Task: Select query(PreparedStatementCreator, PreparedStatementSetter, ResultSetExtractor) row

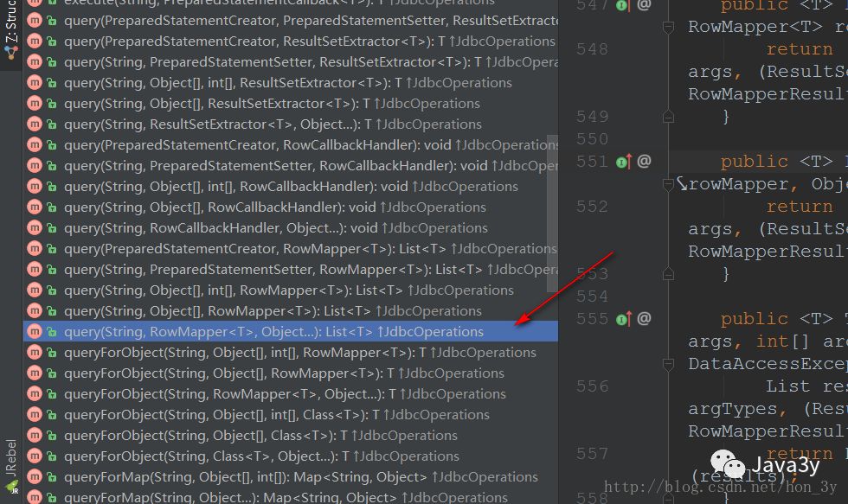Action: 291,21
